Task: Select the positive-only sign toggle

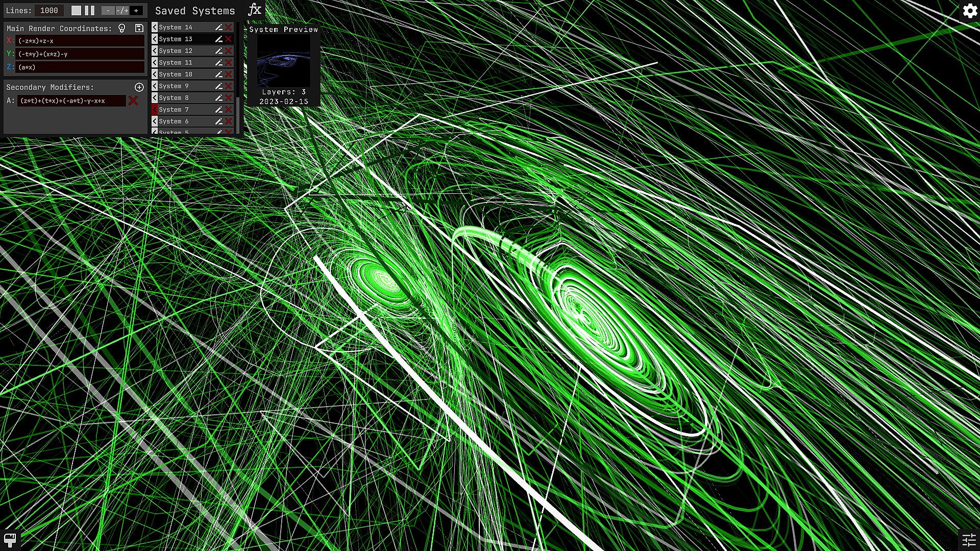Action: point(136,11)
